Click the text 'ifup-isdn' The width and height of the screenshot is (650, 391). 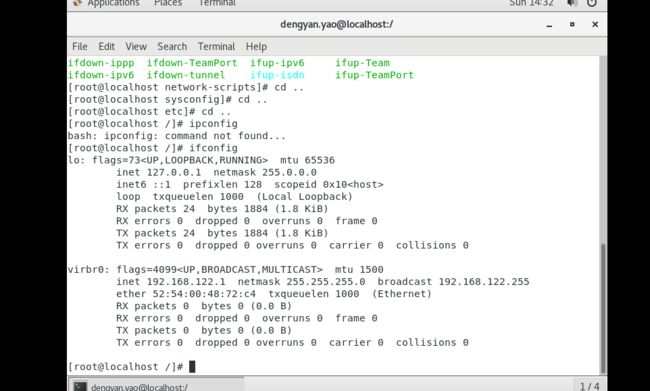[x=277, y=75]
